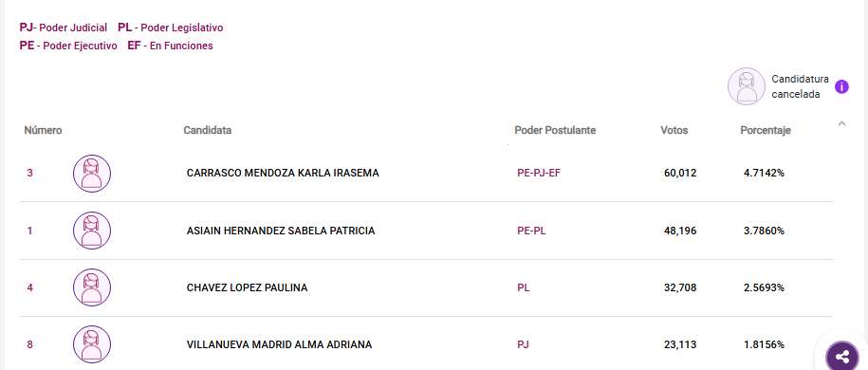
Task: Collapse the table with the up chevron
Action: [x=841, y=123]
